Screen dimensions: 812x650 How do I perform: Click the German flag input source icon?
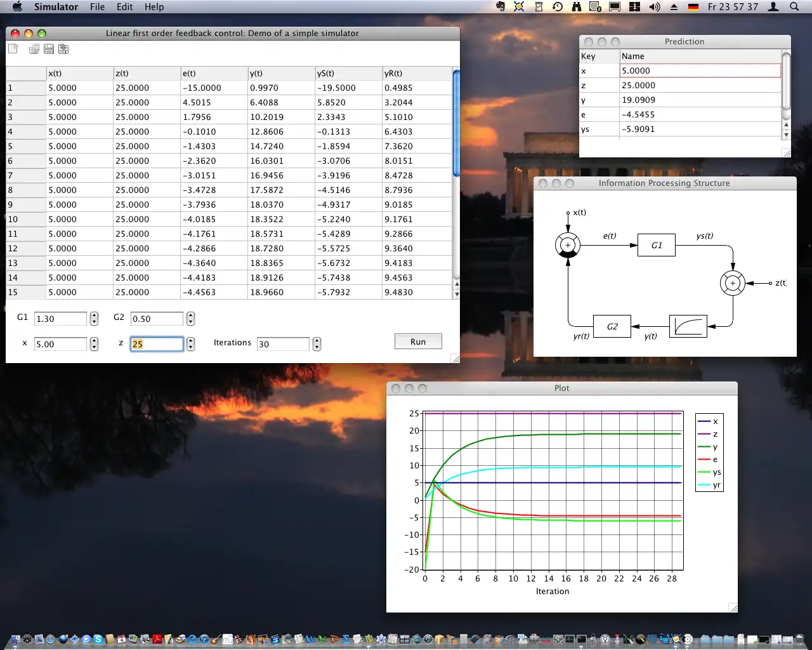click(693, 7)
